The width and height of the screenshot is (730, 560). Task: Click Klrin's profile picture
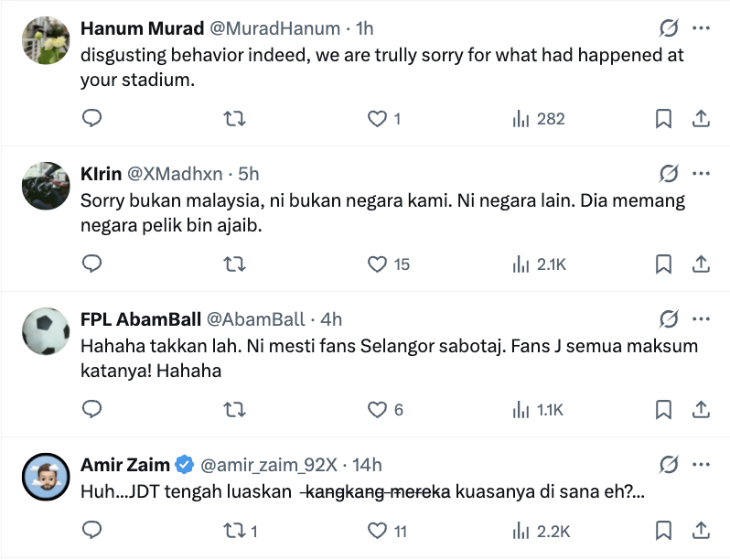pos(46,186)
